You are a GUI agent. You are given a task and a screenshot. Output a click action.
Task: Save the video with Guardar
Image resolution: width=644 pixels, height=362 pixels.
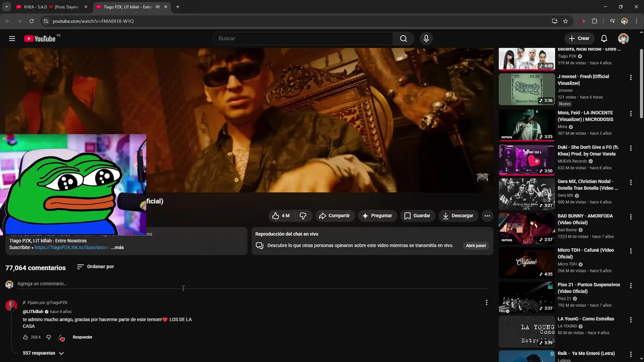417,216
